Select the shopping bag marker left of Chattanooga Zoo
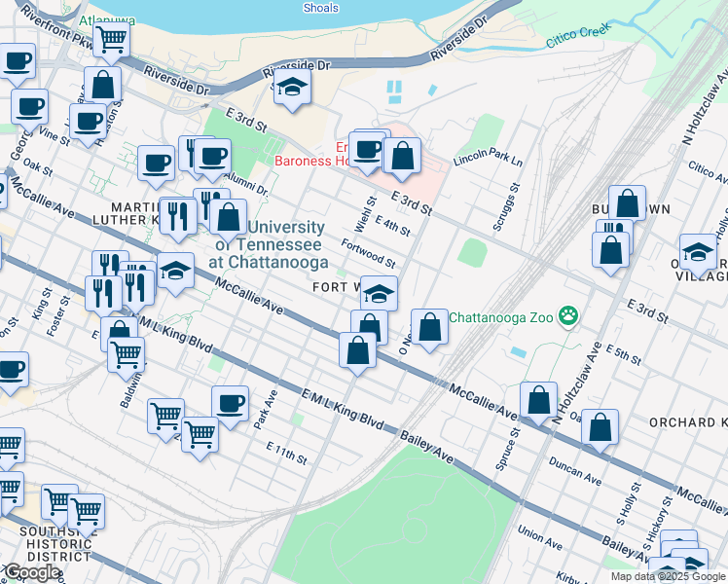Image resolution: width=728 pixels, height=584 pixels. (x=429, y=327)
